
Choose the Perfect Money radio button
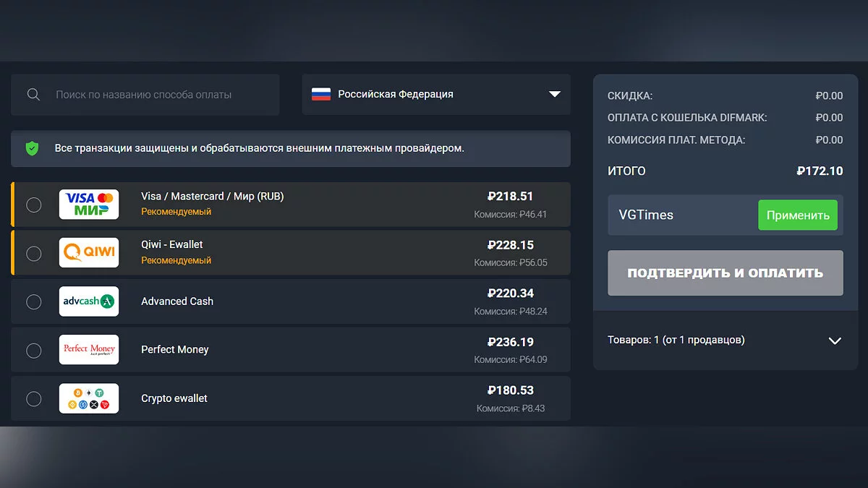[x=34, y=350]
